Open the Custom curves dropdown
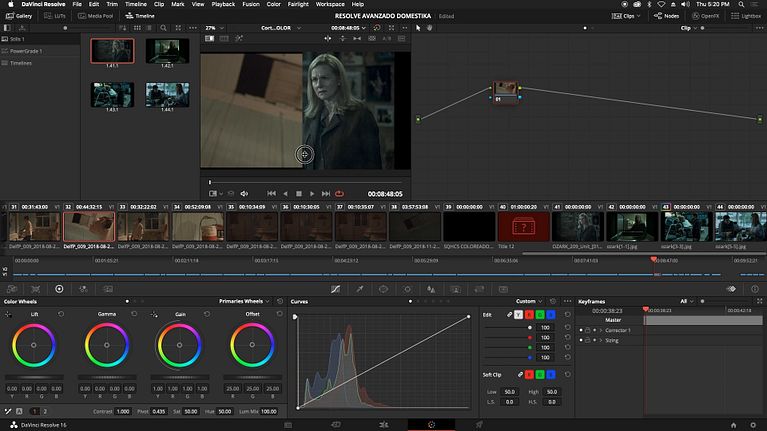Image resolution: width=767 pixels, height=431 pixels. tap(529, 301)
